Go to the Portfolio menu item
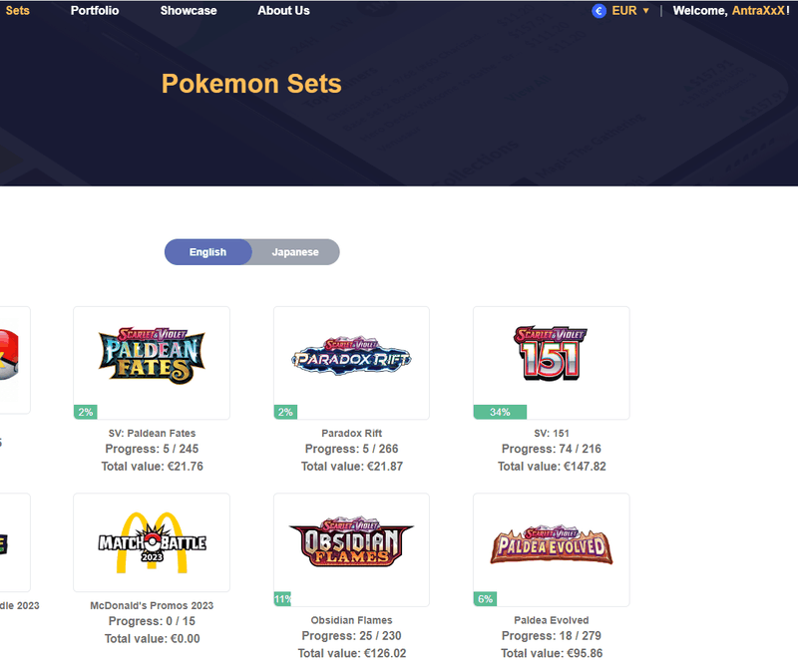This screenshot has height=672, width=798. [x=95, y=11]
